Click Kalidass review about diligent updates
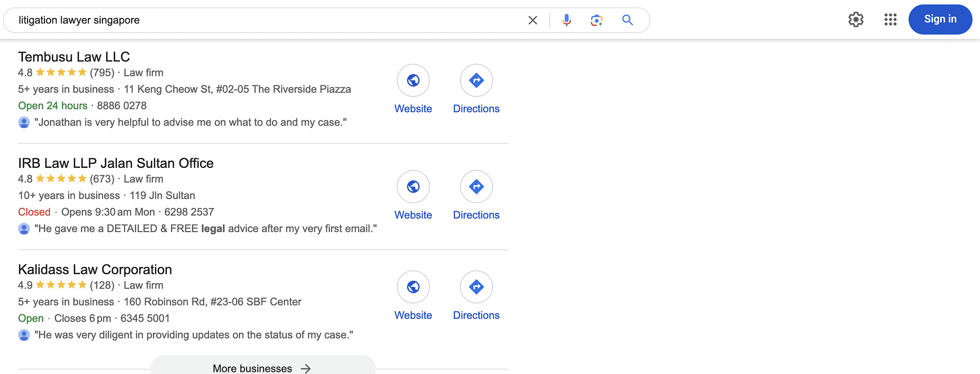Image resolution: width=980 pixels, height=374 pixels. (193, 335)
